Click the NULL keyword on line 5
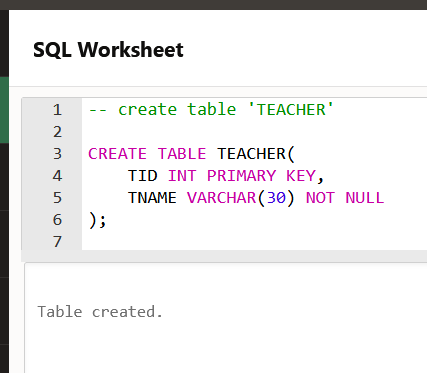Viewport: 427px width, 373px height. [x=365, y=198]
